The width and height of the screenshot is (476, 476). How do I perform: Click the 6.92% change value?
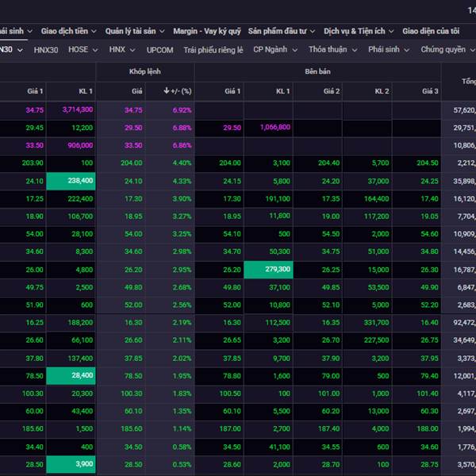pos(182,109)
